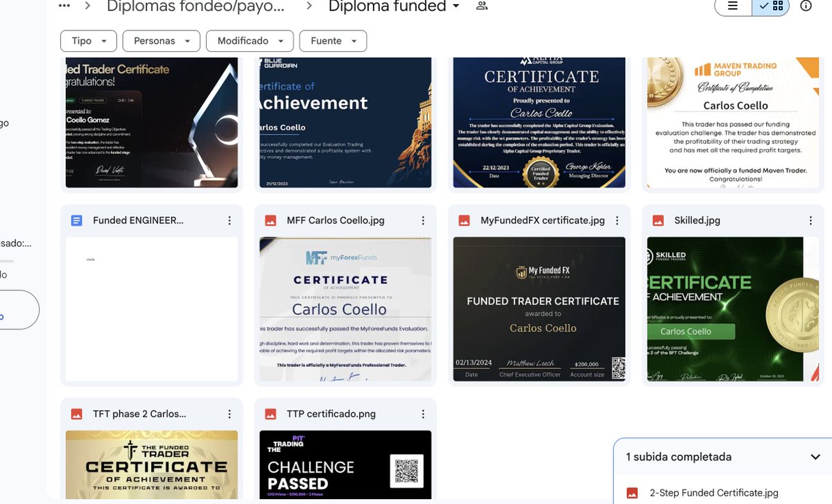832x504 pixels.
Task: Select the Funded ENGINEER... file name
Action: (139, 220)
